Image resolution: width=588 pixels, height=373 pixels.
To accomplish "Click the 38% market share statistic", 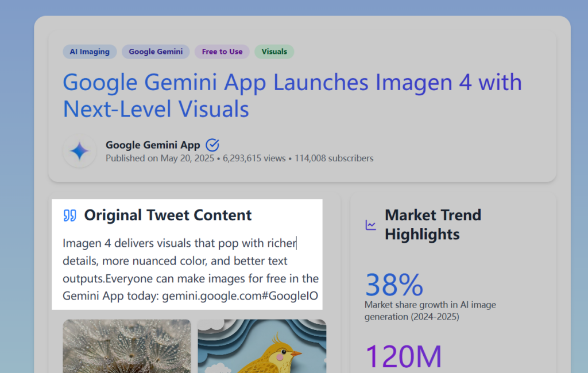I will point(394,284).
